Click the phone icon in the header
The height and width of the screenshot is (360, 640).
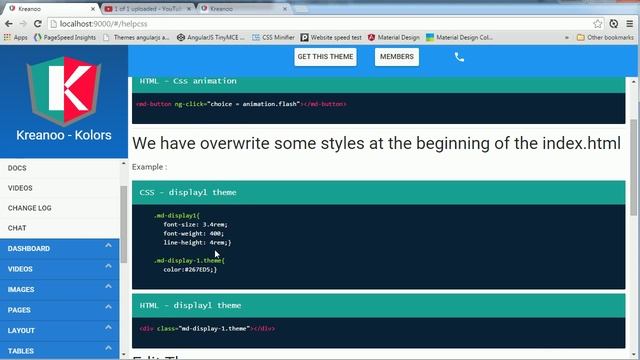click(459, 57)
